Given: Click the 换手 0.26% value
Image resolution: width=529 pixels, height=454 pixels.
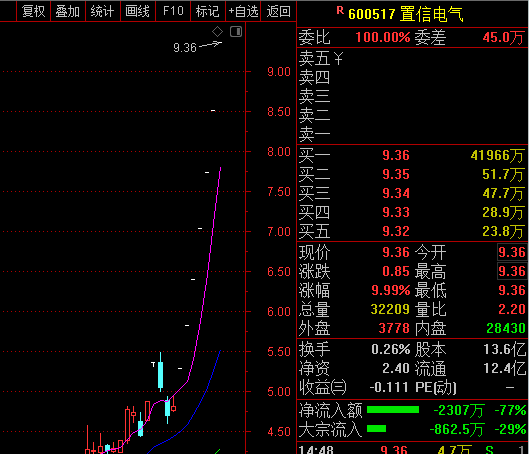Looking at the screenshot, I should click(391, 349).
